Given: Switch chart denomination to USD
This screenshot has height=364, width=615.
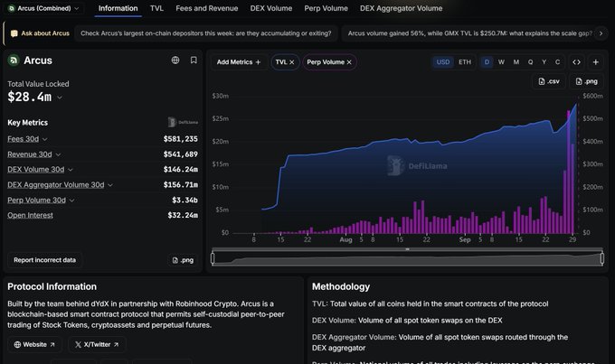Looking at the screenshot, I should pos(443,62).
